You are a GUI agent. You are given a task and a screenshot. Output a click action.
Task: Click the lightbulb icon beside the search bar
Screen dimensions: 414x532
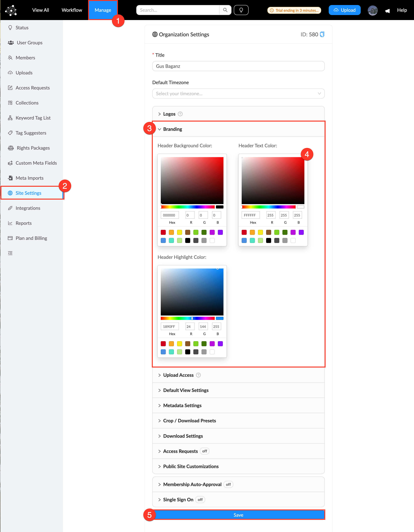click(241, 10)
